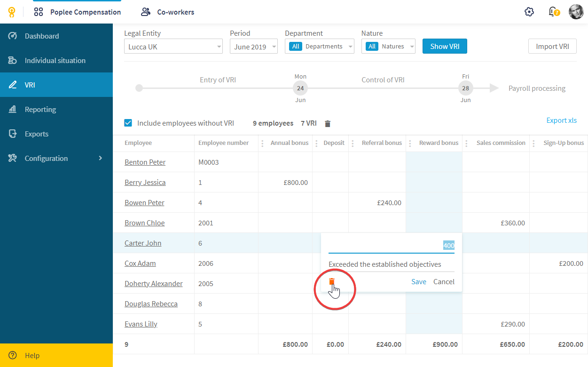The image size is (588, 367).
Task: Open employee Brown Chloe
Action: [144, 223]
